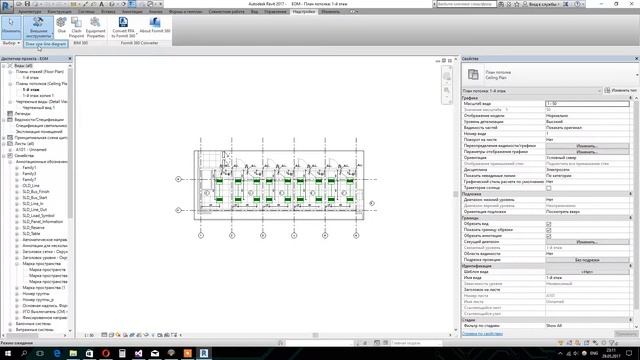Screen dimensions: 640x360
Task: Click Edit for Graphic Display Options row
Action: pyautogui.click(x=587, y=152)
